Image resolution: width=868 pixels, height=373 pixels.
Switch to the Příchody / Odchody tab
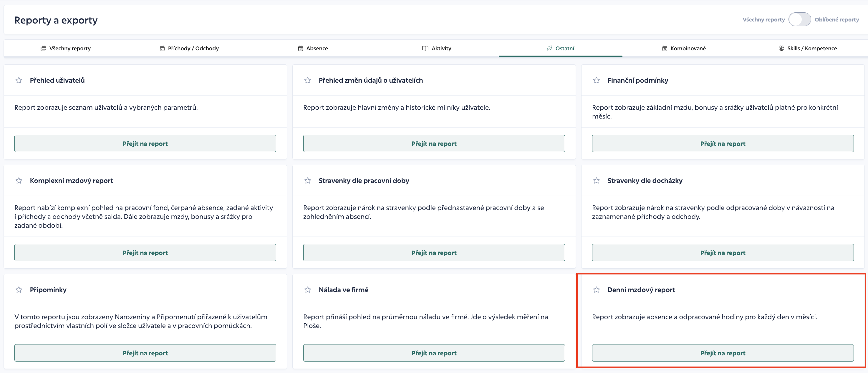[x=189, y=48]
